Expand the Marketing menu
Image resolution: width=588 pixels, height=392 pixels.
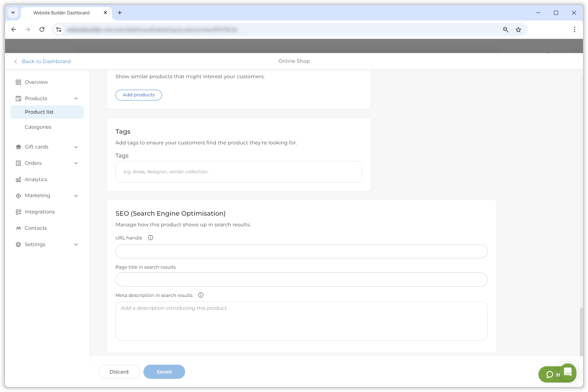click(x=76, y=196)
